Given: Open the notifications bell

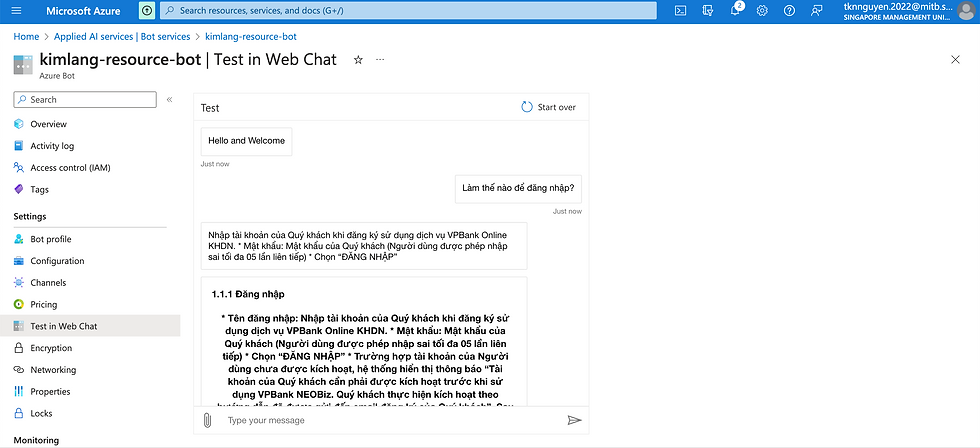Looking at the screenshot, I should [736, 11].
